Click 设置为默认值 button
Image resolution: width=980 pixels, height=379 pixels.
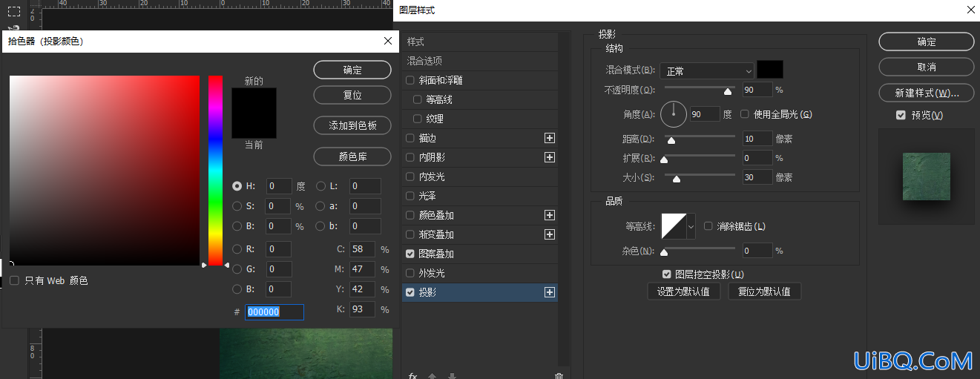tap(683, 291)
